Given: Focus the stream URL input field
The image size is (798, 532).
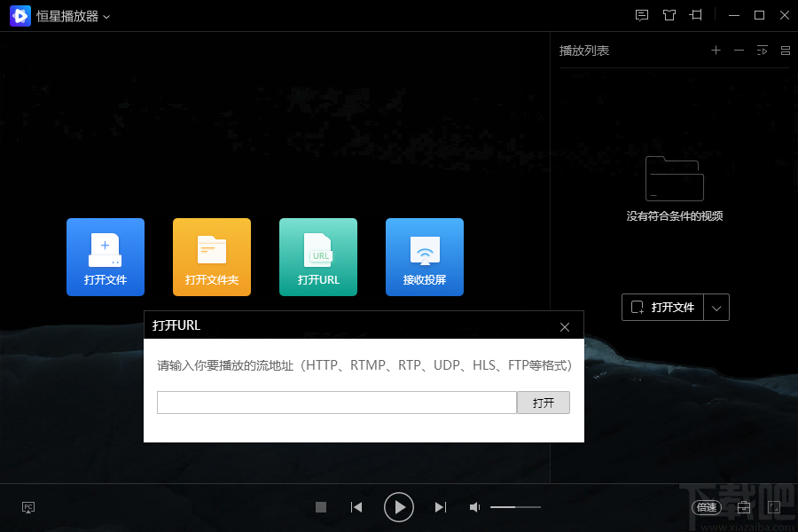Looking at the screenshot, I should click(337, 403).
